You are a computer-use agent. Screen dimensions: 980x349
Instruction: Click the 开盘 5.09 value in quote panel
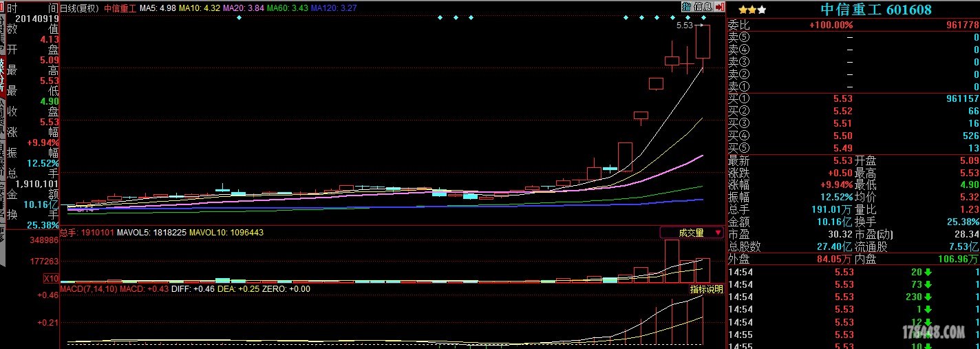(x=968, y=160)
